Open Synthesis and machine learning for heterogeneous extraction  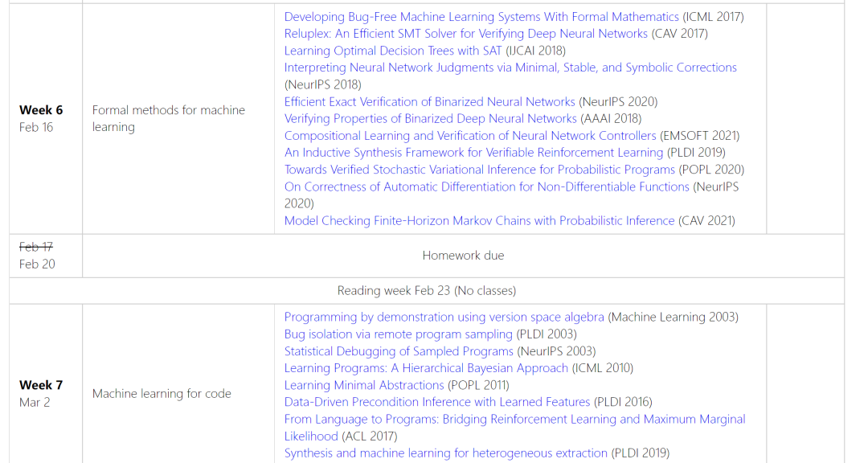pyautogui.click(x=445, y=453)
